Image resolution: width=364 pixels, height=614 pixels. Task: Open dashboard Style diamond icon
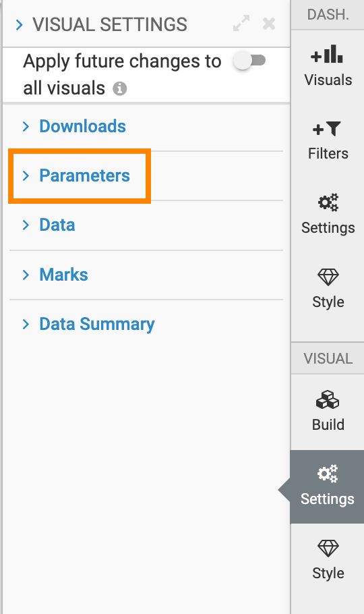click(328, 277)
